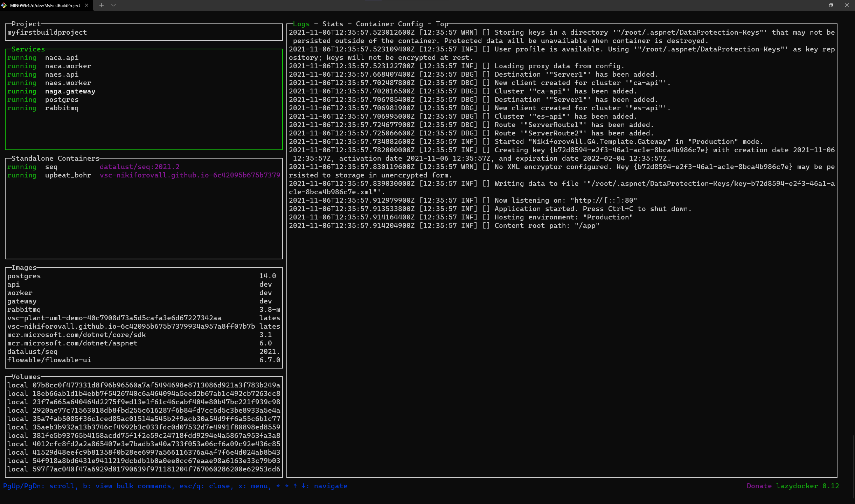Click the 'Loading proxy data from config' log line

[x=457, y=66]
